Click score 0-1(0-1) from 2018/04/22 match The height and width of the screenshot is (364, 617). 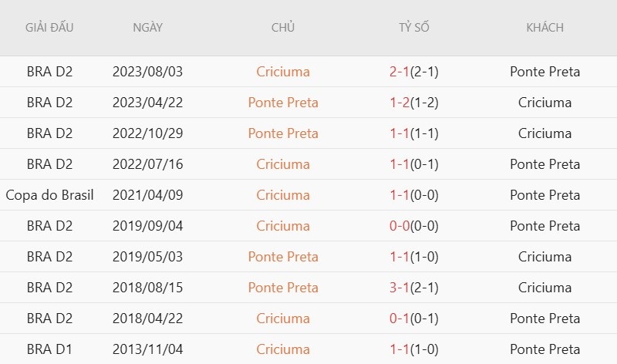414,318
